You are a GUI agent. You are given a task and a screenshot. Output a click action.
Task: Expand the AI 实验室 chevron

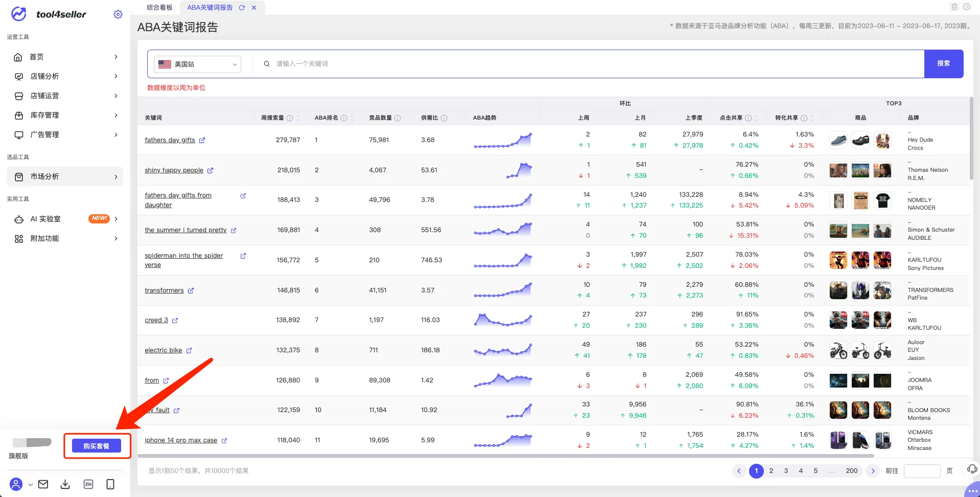point(116,219)
